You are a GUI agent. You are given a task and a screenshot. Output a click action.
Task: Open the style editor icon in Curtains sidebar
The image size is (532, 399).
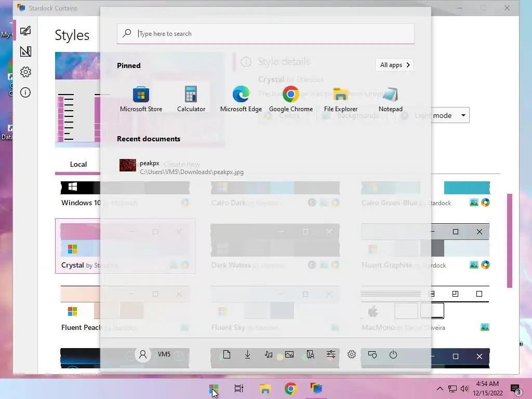coord(25,51)
